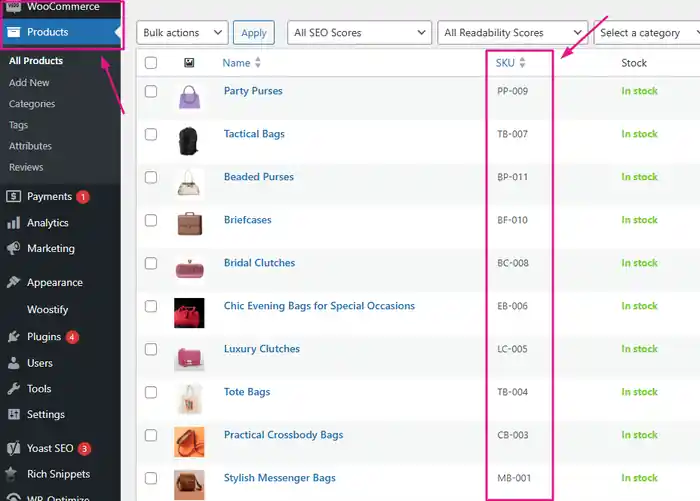Check the Tote Bags row checkbox
This screenshot has height=501, width=700.
pyautogui.click(x=151, y=392)
